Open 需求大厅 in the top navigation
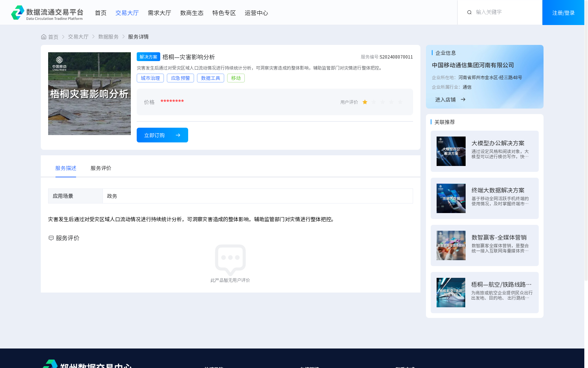This screenshot has width=588, height=368. click(x=159, y=13)
